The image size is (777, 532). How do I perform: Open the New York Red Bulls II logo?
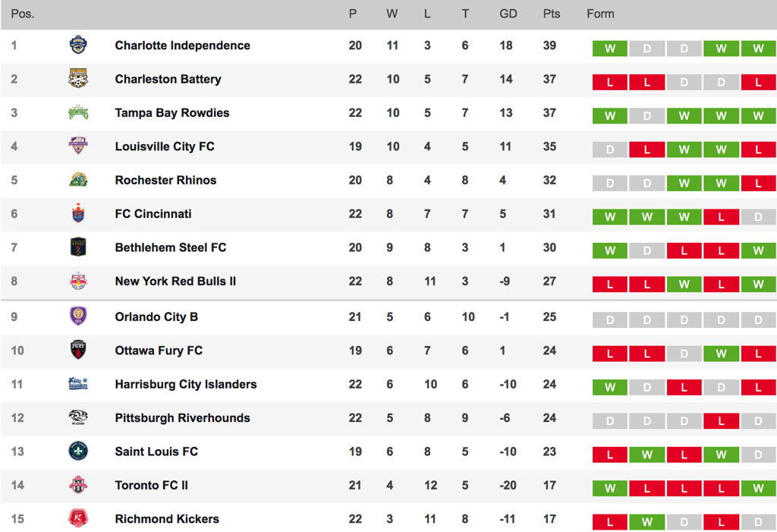point(78,281)
